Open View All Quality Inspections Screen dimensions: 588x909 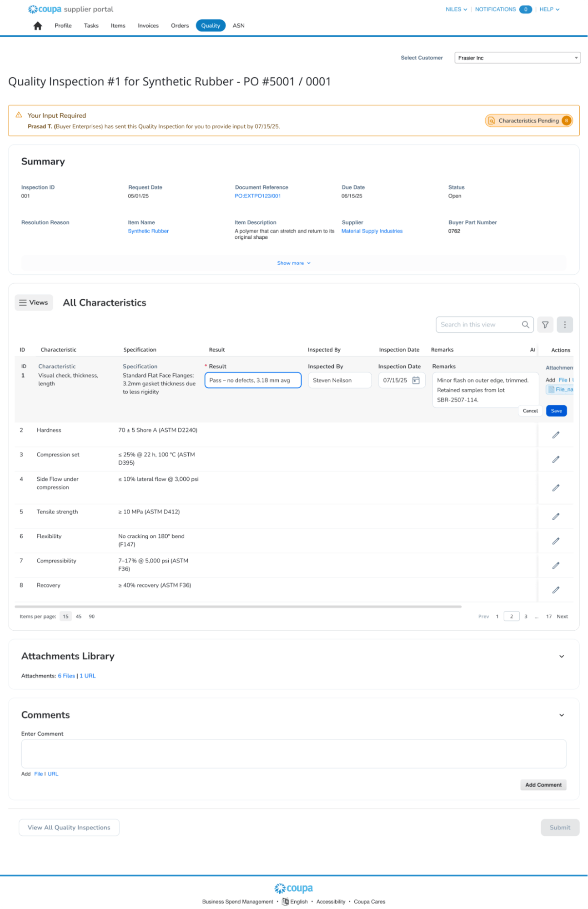pos(69,828)
